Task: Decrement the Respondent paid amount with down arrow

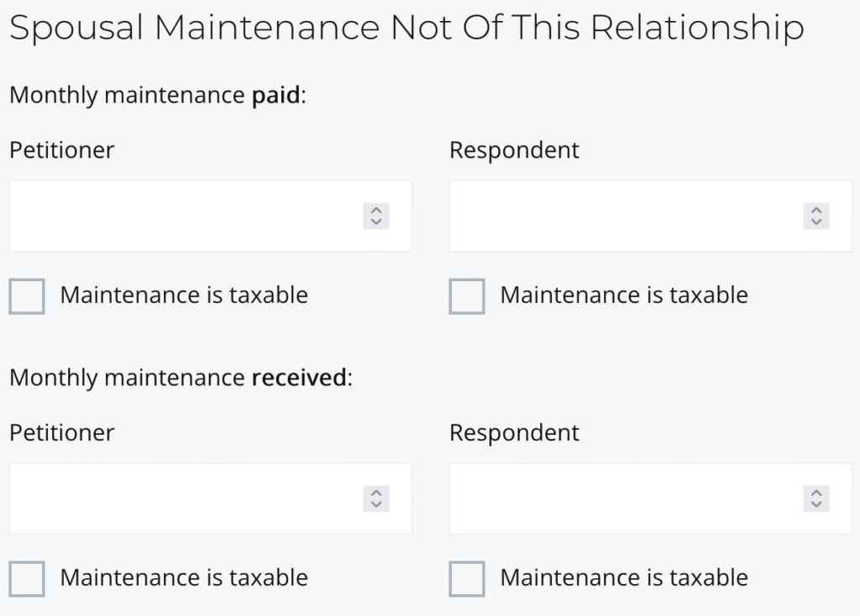Action: pos(815,222)
